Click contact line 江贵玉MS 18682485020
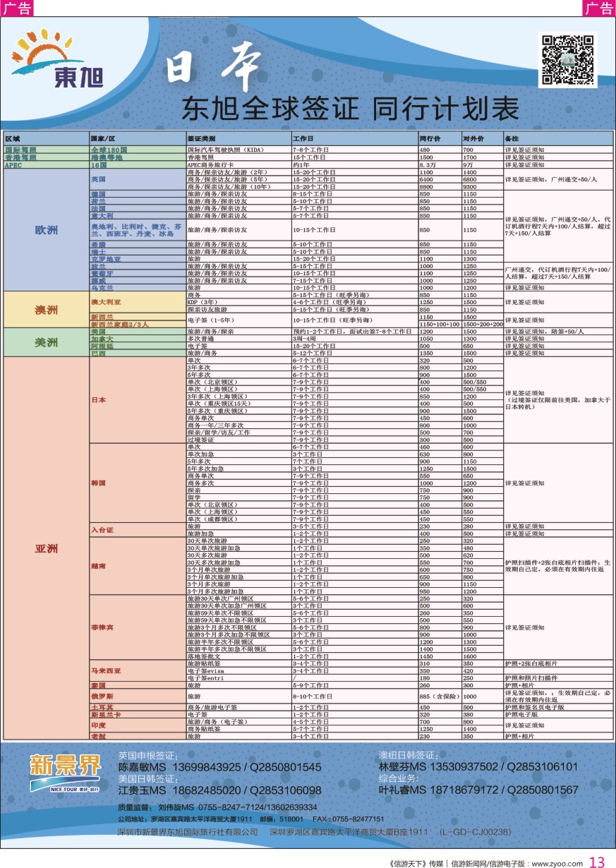 [219, 790]
